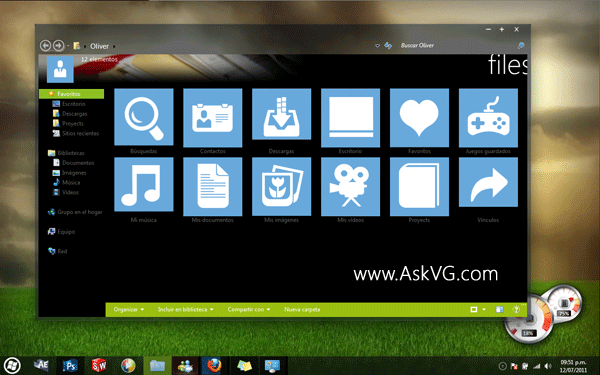Viewport: 600px width, 375px height.
Task: Launch After Effects from the taskbar
Action: [x=41, y=366]
